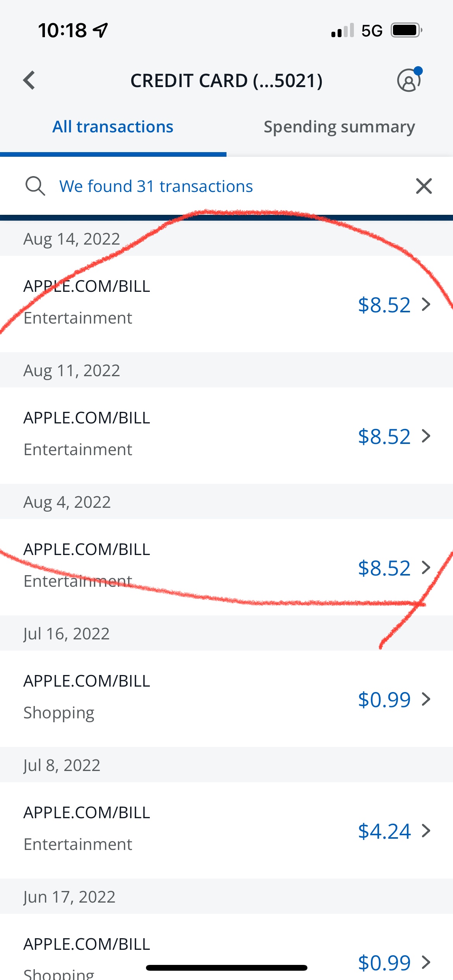Image resolution: width=453 pixels, height=980 pixels.
Task: Select the All transactions tab
Action: (x=113, y=127)
